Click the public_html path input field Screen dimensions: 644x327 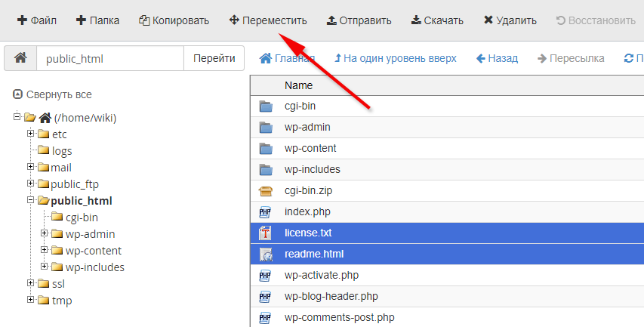tap(110, 58)
